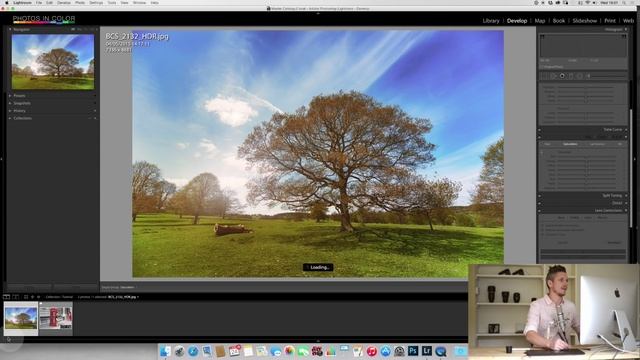This screenshot has width=640, height=360.
Task: Click the HSL targeted adjustment tool icon
Action: 542,152
